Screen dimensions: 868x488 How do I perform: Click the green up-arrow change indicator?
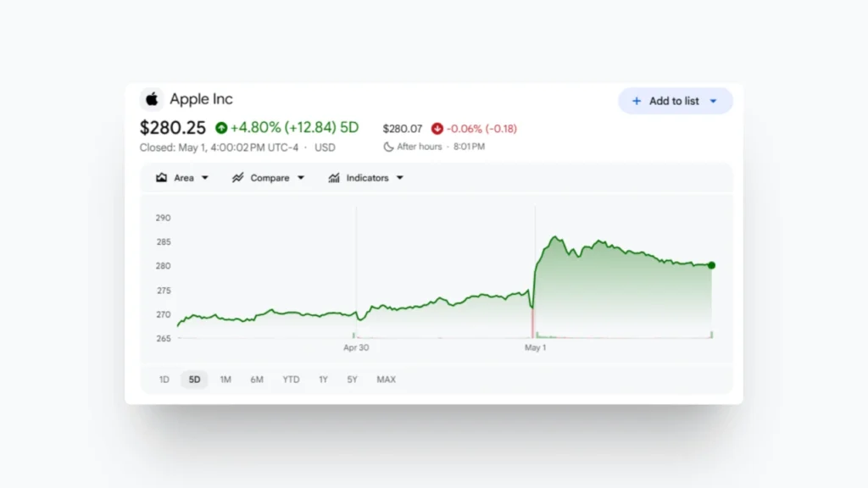tap(221, 128)
